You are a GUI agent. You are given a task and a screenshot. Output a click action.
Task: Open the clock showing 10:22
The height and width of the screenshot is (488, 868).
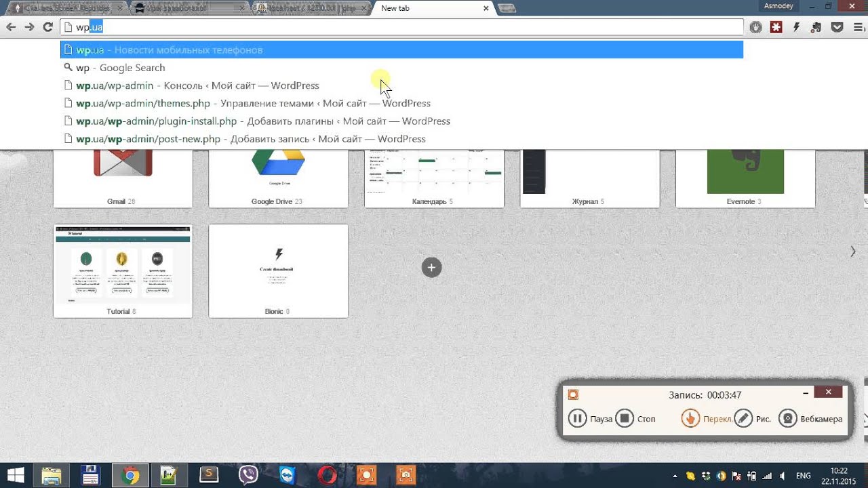(839, 475)
